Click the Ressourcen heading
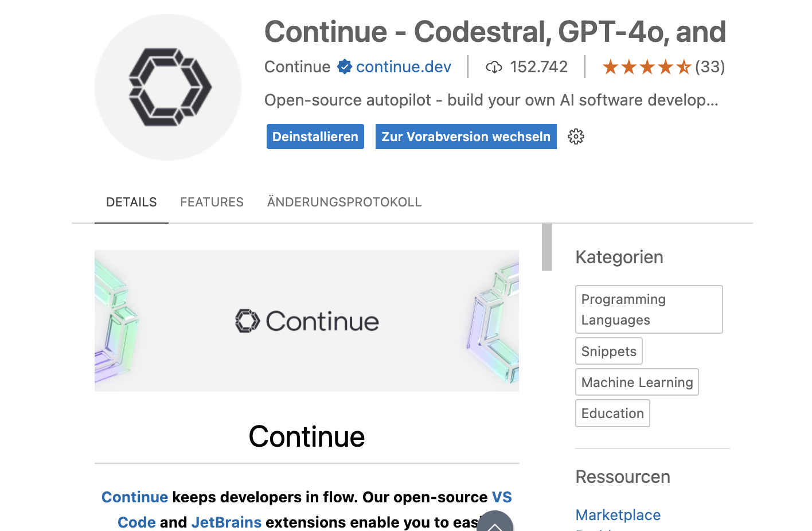This screenshot has height=531, width=812. tap(623, 477)
